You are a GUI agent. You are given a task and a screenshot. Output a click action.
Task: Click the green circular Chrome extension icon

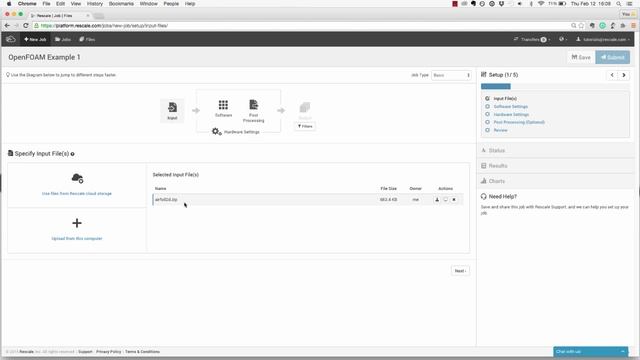(x=602, y=25)
